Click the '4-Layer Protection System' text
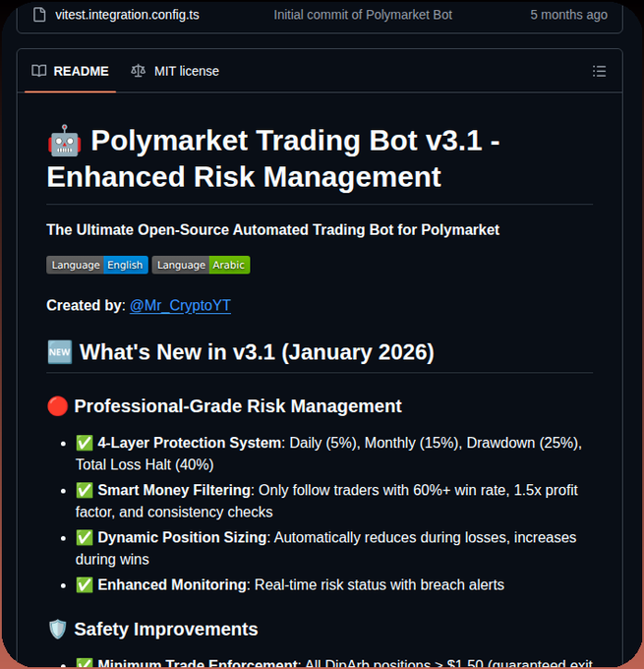The height and width of the screenshot is (669, 644). (190, 443)
